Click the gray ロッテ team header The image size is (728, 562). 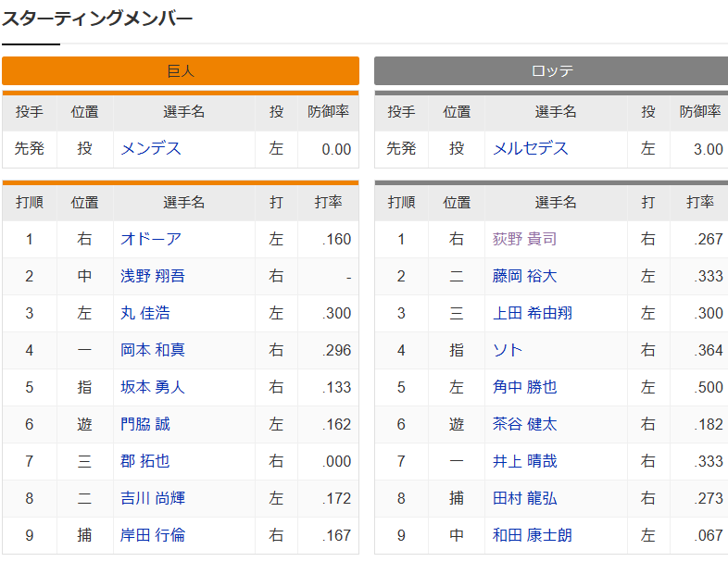point(552,71)
